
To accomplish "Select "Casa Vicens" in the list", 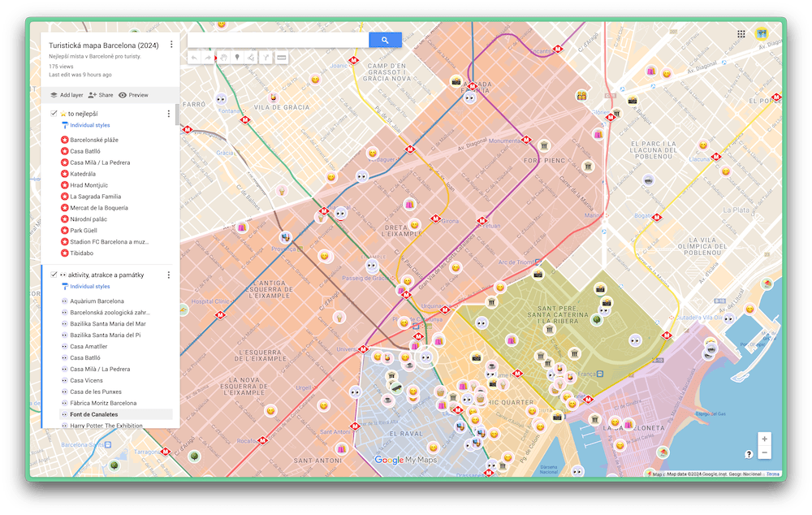I will pyautogui.click(x=87, y=380).
